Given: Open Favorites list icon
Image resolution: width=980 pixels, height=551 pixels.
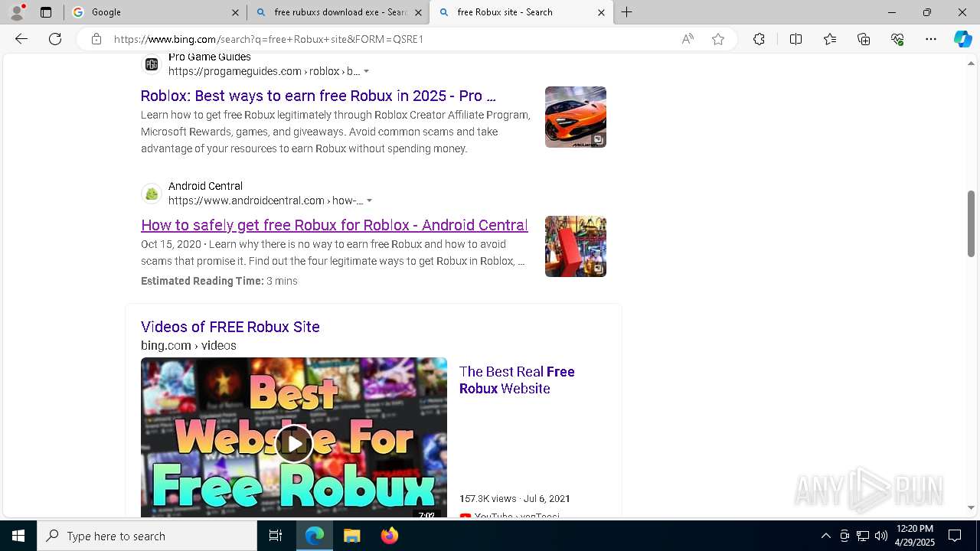Looking at the screenshot, I should pyautogui.click(x=830, y=39).
